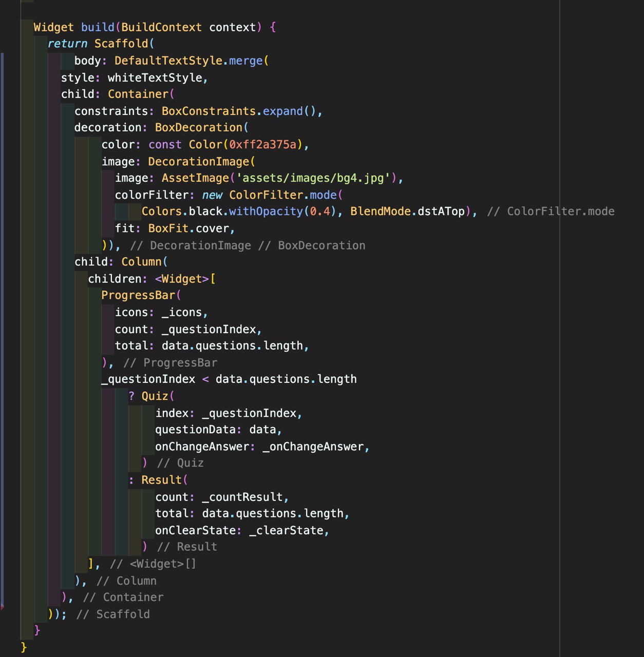644x657 pixels.
Task: Click the cover value after BoxFit
Action: click(212, 228)
